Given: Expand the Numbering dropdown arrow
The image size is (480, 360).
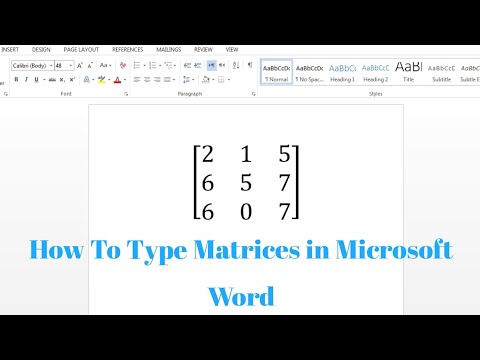Looking at the screenshot, I should click(x=160, y=65).
